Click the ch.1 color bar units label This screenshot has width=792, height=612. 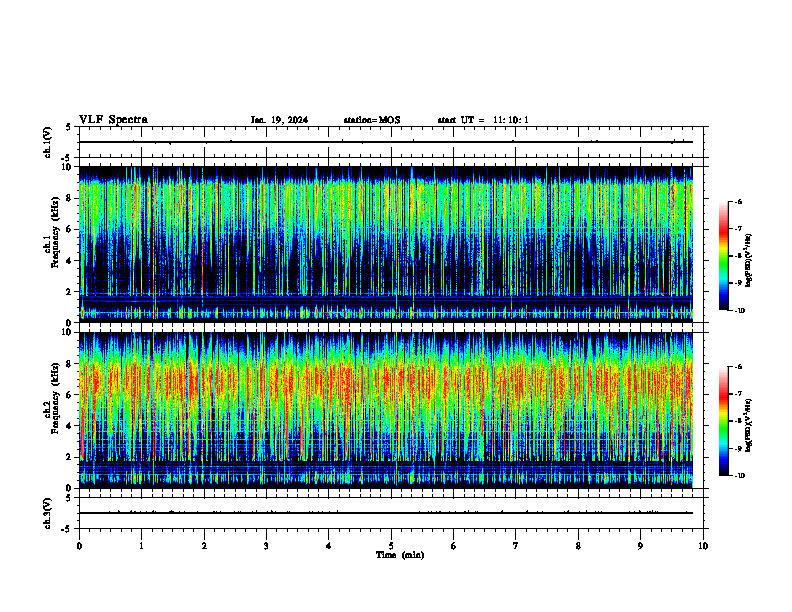click(x=749, y=261)
